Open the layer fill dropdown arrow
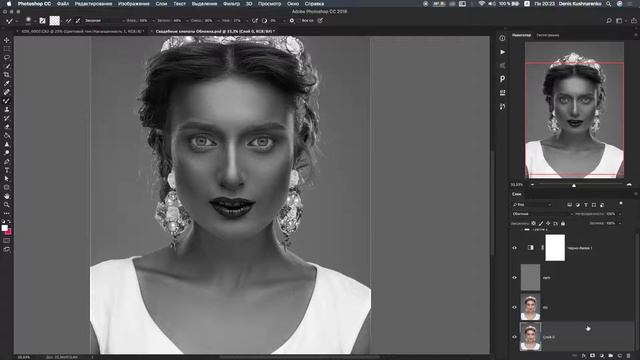Image resolution: width=640 pixels, height=360 pixels. point(620,223)
